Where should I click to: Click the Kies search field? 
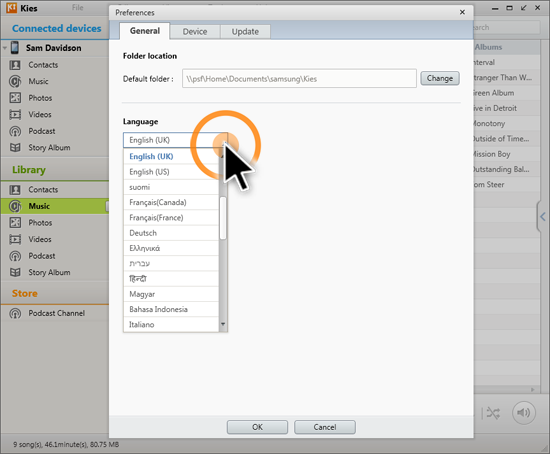(507, 27)
